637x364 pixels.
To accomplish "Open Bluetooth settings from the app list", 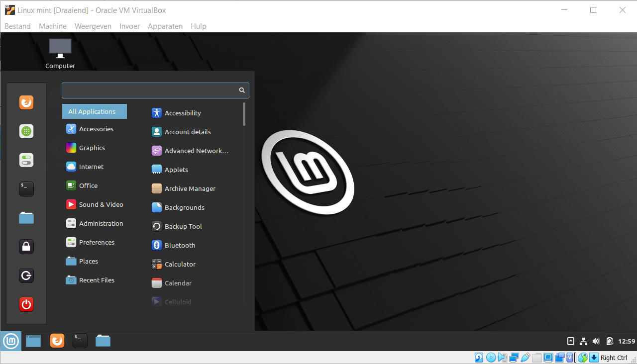I will (x=179, y=245).
